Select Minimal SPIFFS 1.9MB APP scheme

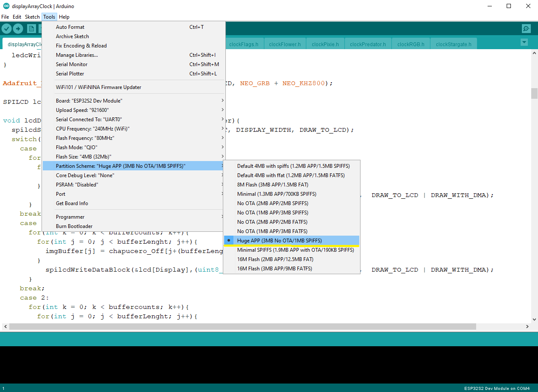(291, 250)
